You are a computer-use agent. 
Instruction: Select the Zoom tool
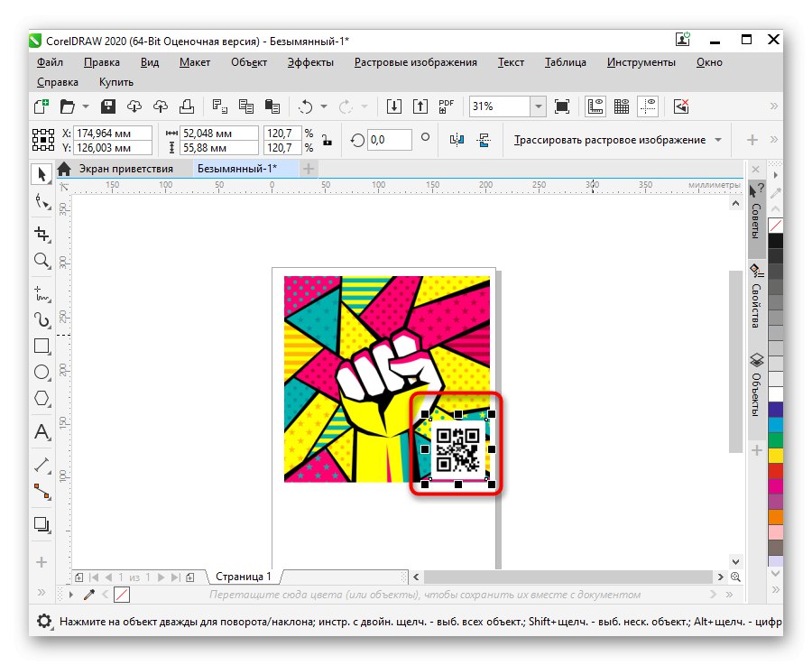click(x=41, y=262)
